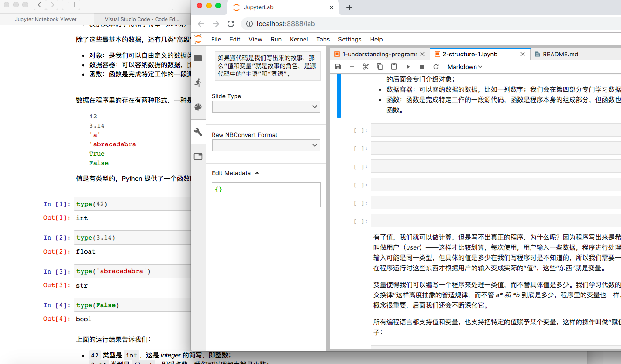Go back in the background Safari window
This screenshot has height=364, width=621.
click(40, 5)
